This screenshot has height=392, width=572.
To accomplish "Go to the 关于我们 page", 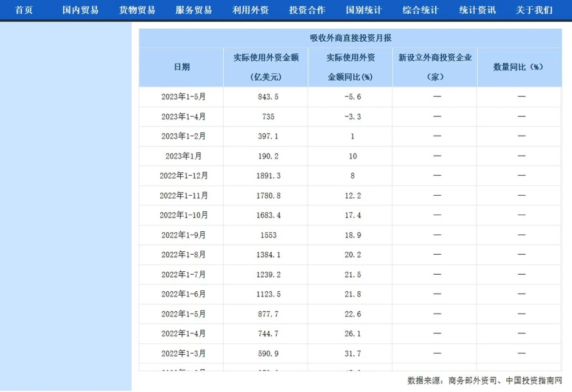I will [534, 10].
